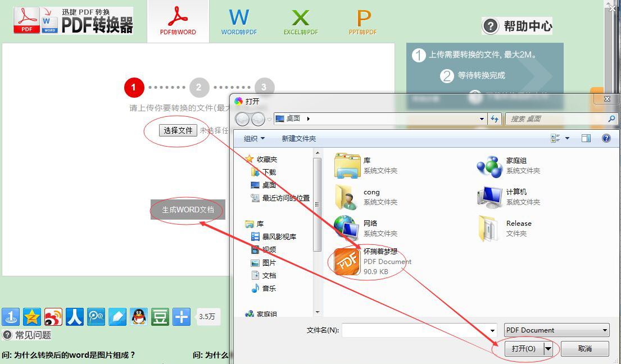Viewport: 621px width, 364px height.
Task: Click the 3.5万 share count
Action: tap(207, 316)
